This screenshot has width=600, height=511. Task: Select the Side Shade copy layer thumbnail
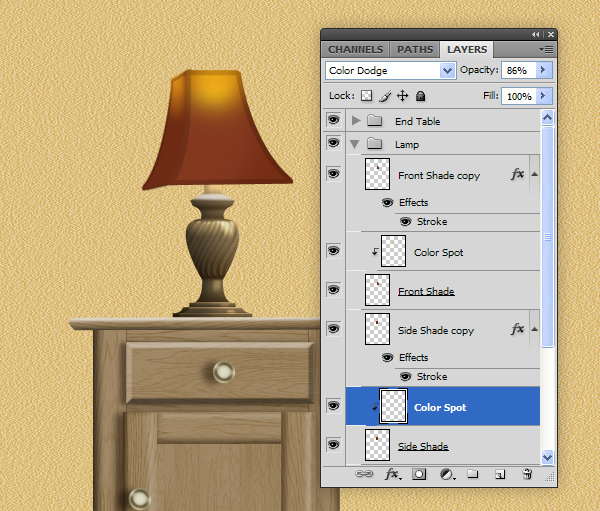pyautogui.click(x=378, y=330)
